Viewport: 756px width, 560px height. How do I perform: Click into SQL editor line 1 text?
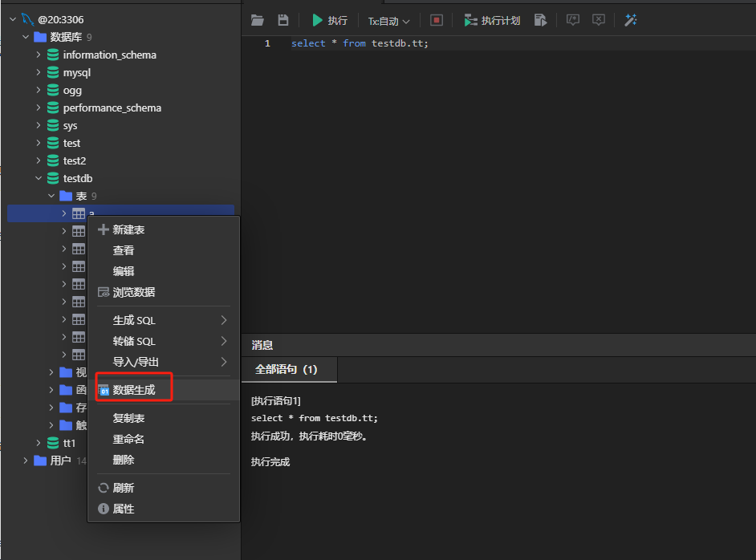tap(360, 43)
